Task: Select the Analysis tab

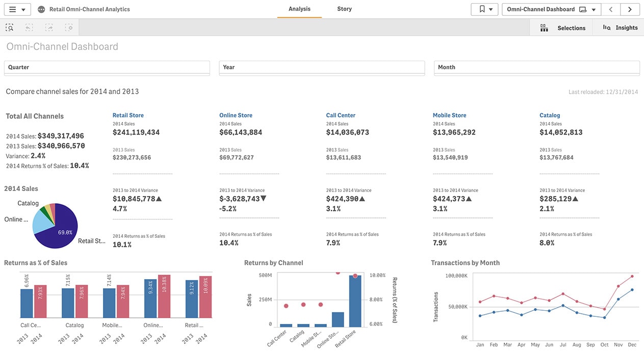Action: coord(299,9)
